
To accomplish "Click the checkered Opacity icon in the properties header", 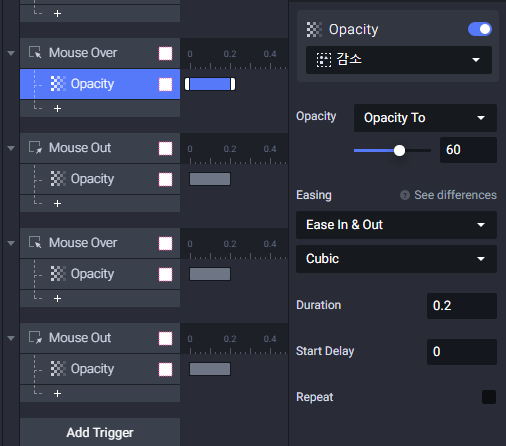I will (x=314, y=29).
